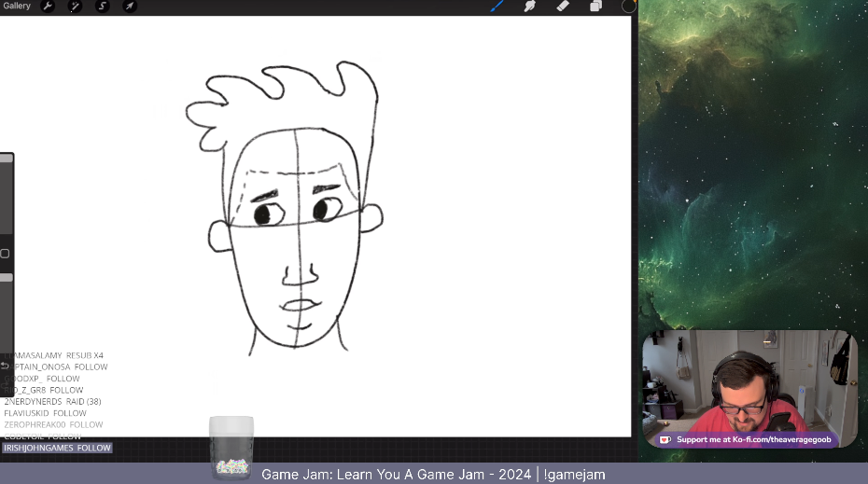This screenshot has height=484, width=868.
Task: Open the Layers panel
Action: tap(595, 7)
